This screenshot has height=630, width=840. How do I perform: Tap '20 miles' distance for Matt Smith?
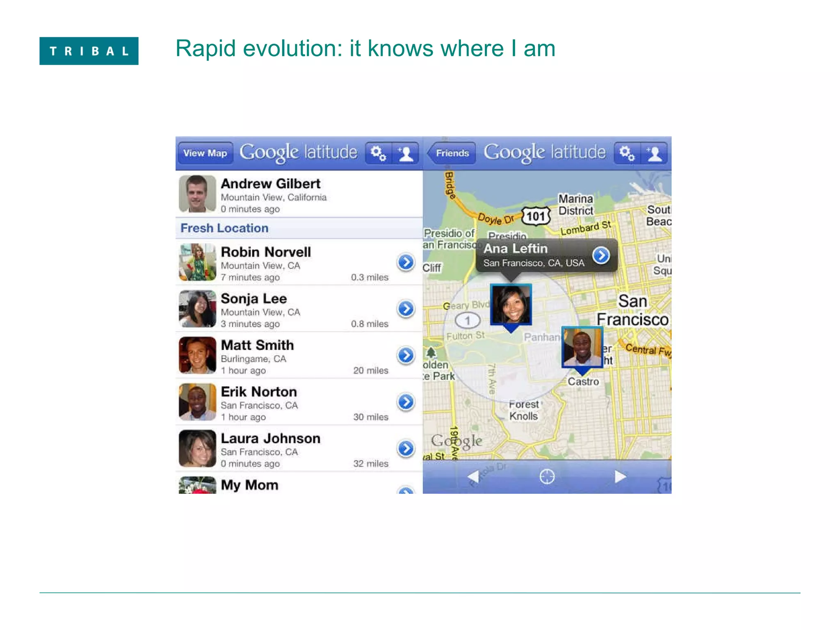pyautogui.click(x=371, y=370)
